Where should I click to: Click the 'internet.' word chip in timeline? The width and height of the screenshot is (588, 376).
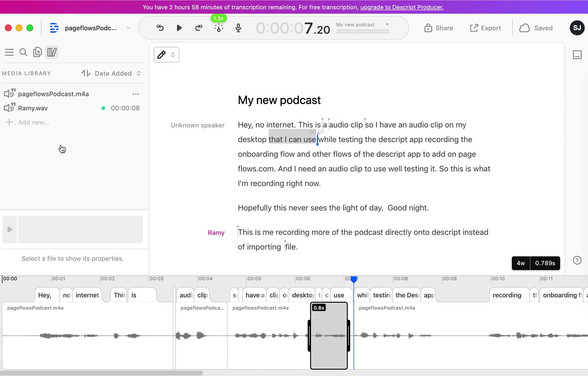88,295
